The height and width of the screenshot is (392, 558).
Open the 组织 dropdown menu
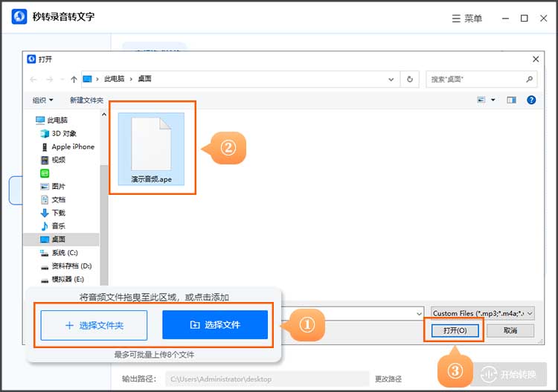[x=43, y=100]
